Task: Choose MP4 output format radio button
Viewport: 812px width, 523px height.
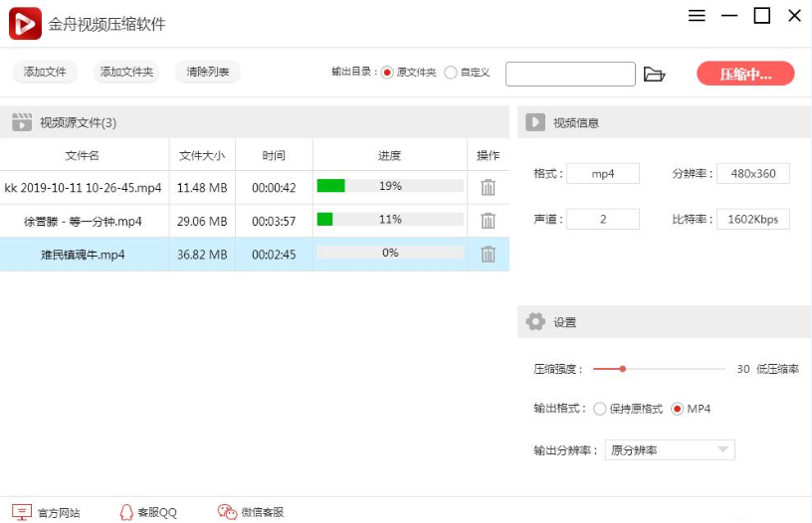Action: point(677,409)
